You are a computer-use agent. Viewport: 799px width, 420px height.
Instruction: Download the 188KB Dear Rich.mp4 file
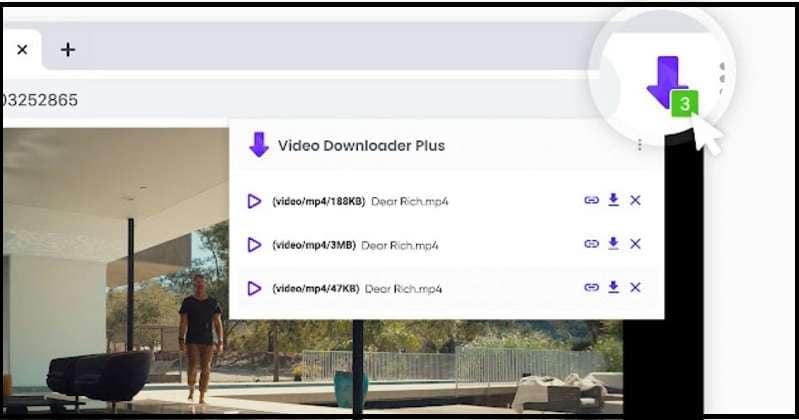(x=614, y=200)
